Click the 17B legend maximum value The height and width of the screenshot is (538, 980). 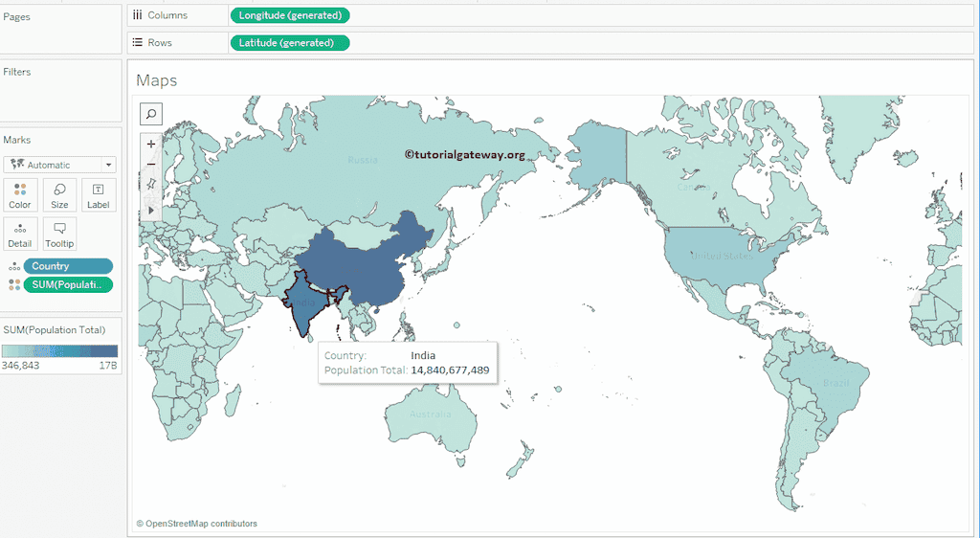[108, 366]
